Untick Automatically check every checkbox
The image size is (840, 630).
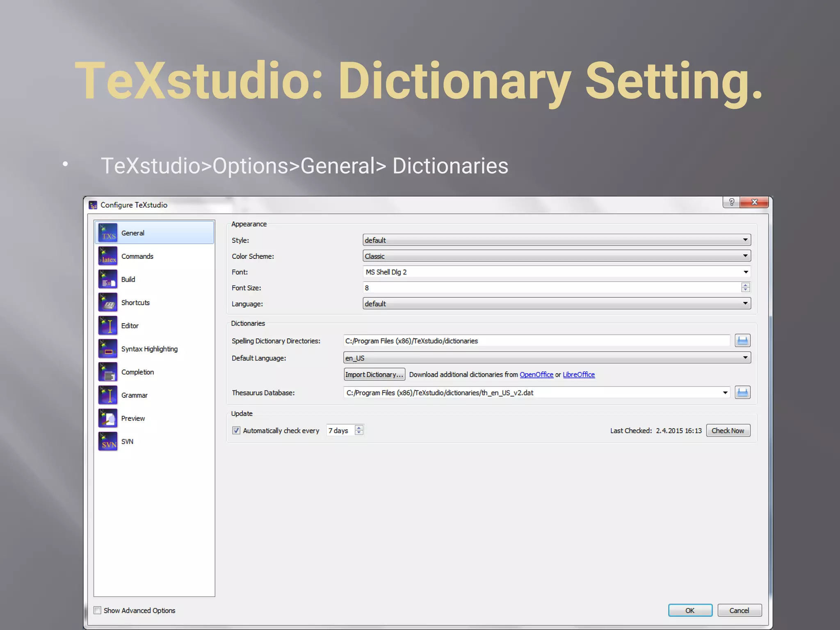tap(236, 430)
